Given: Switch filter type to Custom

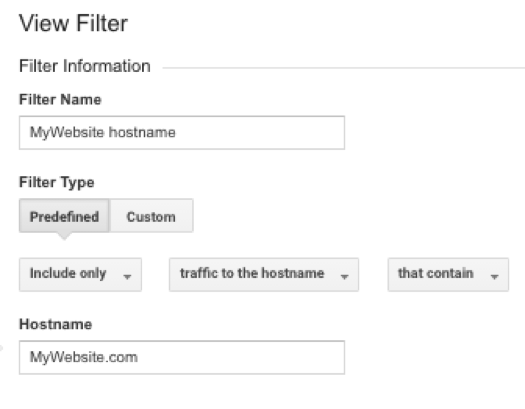Looking at the screenshot, I should (151, 216).
